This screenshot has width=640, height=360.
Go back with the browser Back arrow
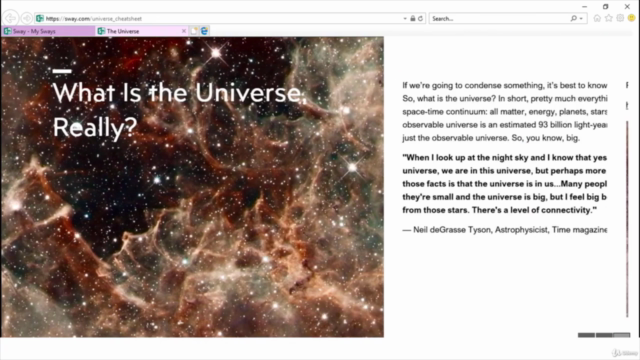click(10, 18)
